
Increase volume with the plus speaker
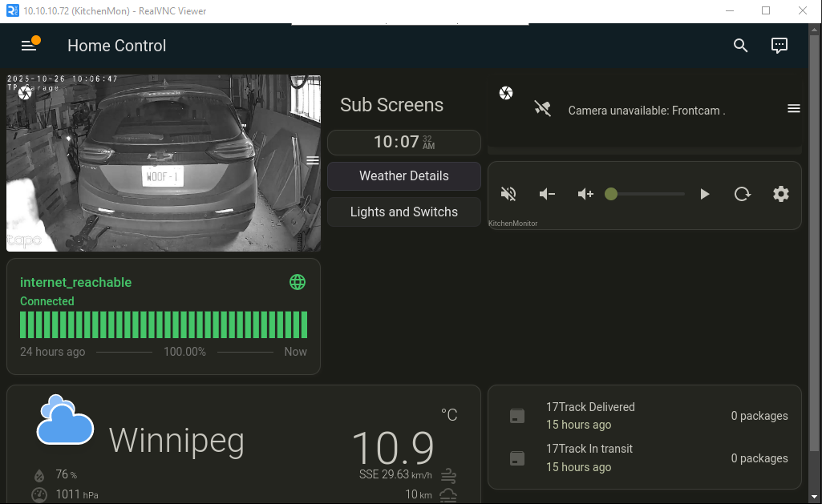[585, 194]
